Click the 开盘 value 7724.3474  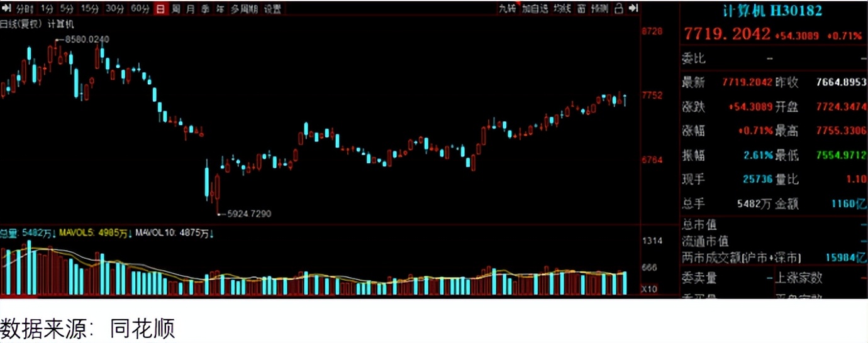point(841,107)
